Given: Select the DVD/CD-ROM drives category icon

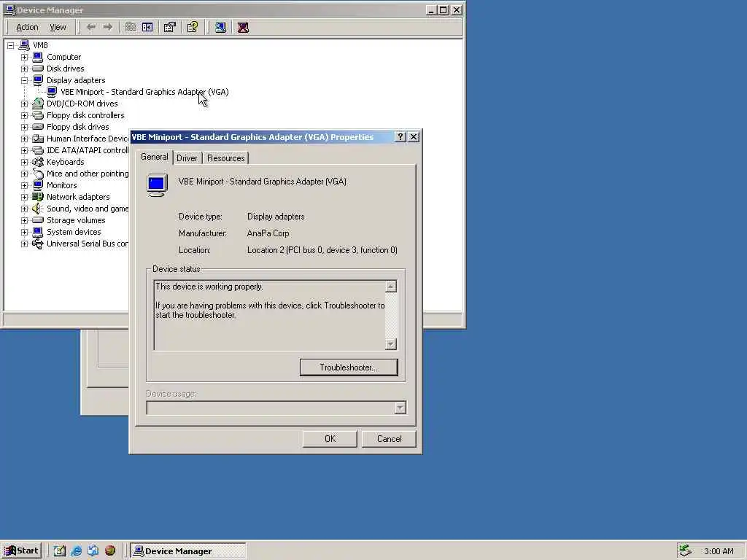Looking at the screenshot, I should point(38,104).
